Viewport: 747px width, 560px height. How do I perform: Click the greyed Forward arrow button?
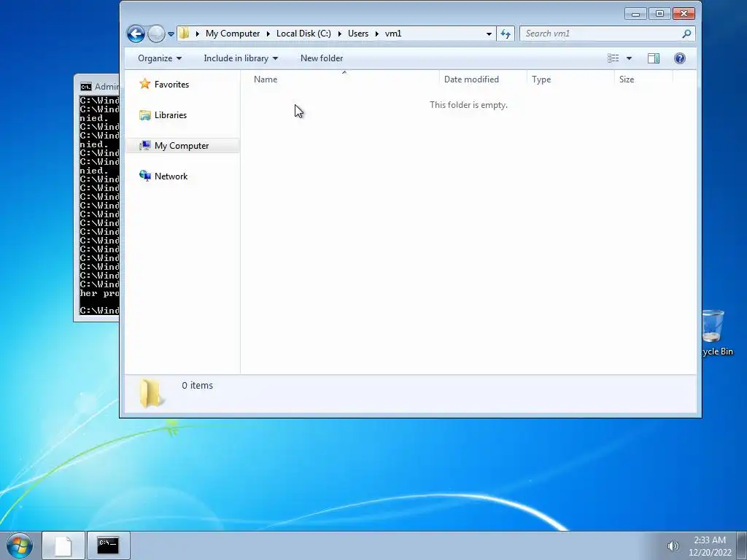[x=156, y=34]
